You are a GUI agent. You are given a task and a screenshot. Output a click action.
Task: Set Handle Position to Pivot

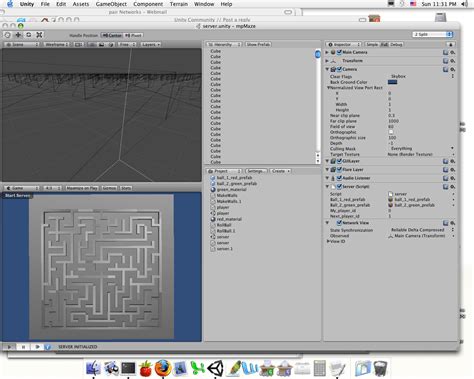coord(133,35)
